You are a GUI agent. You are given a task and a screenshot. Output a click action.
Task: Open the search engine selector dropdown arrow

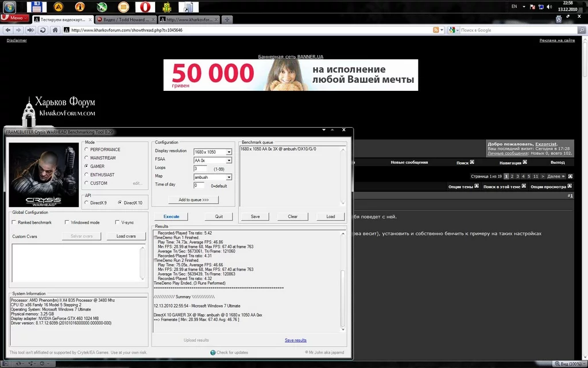point(458,30)
